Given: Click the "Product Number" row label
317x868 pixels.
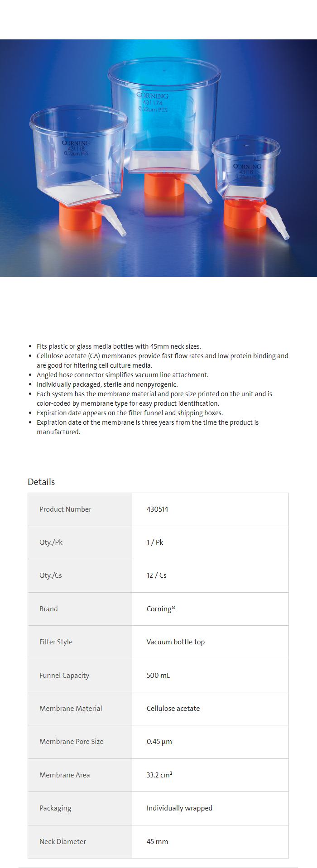Looking at the screenshot, I should (65, 509).
